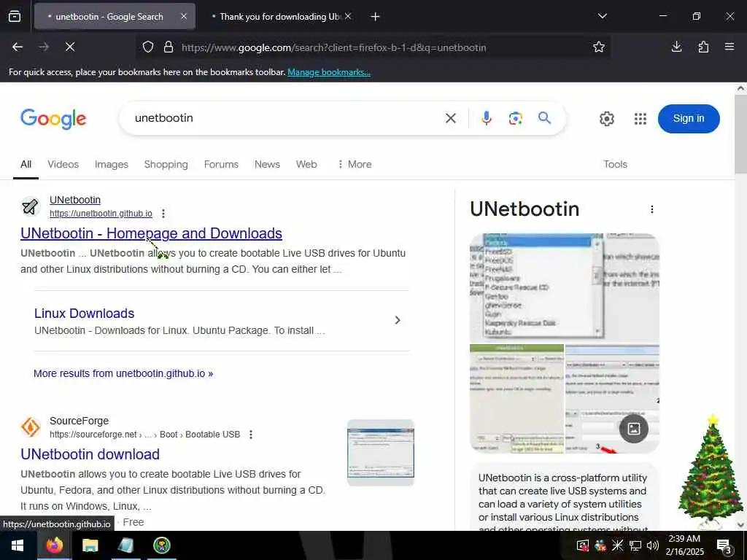Screen dimensions: 747x560
Task: Clear the Google search box text
Action: [451, 118]
